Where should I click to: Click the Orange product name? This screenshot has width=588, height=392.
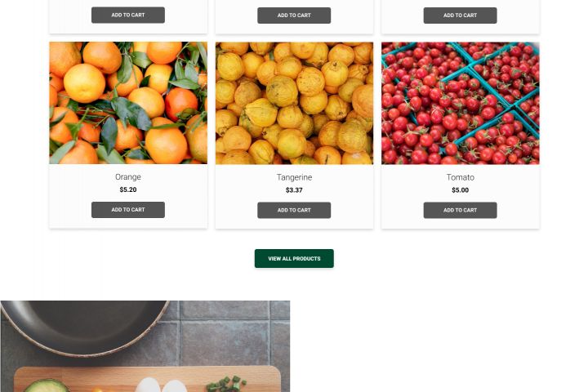click(x=128, y=177)
